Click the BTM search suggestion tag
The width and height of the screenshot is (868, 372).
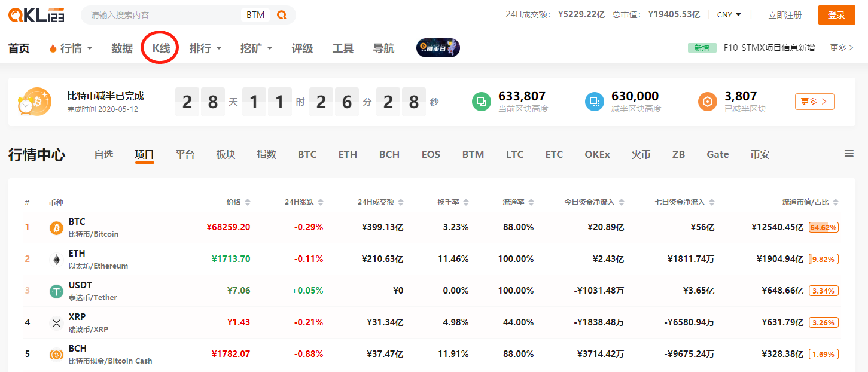[x=255, y=15]
